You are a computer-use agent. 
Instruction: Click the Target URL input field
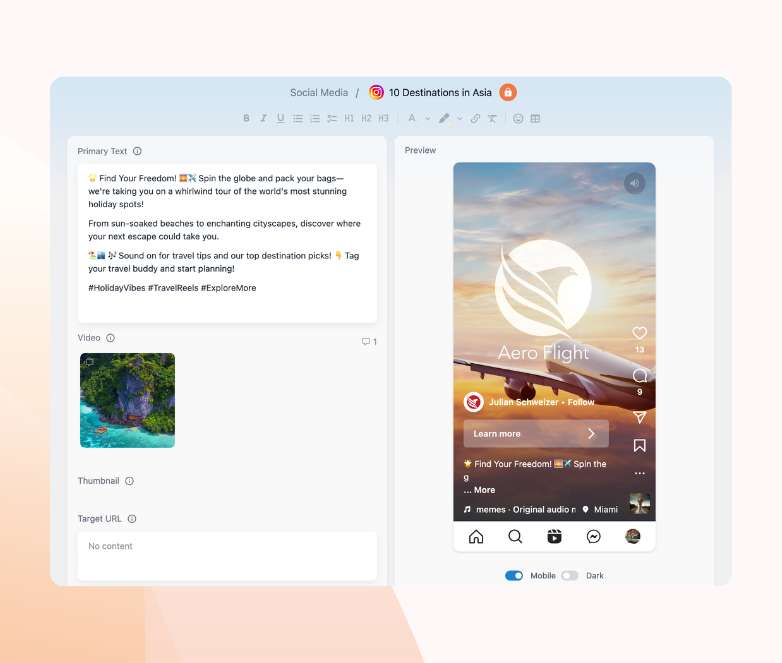coord(227,556)
